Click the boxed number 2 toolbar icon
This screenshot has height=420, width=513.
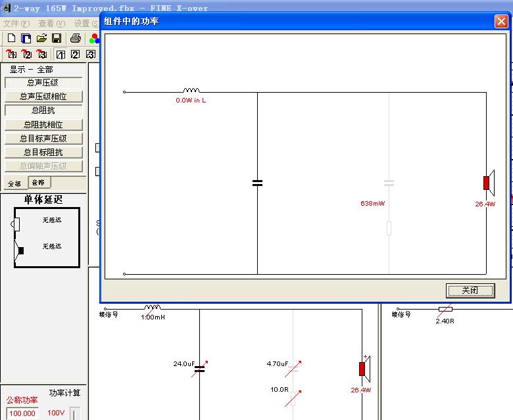[x=76, y=55]
